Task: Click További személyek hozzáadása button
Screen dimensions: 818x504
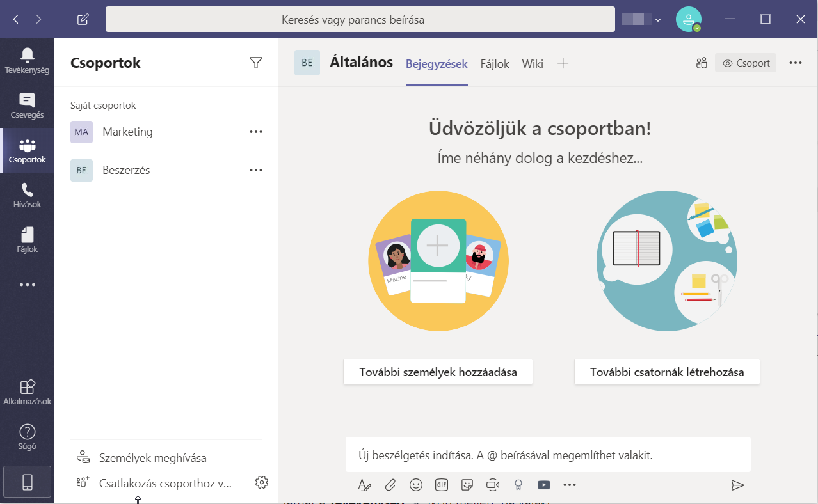Action: coord(438,372)
